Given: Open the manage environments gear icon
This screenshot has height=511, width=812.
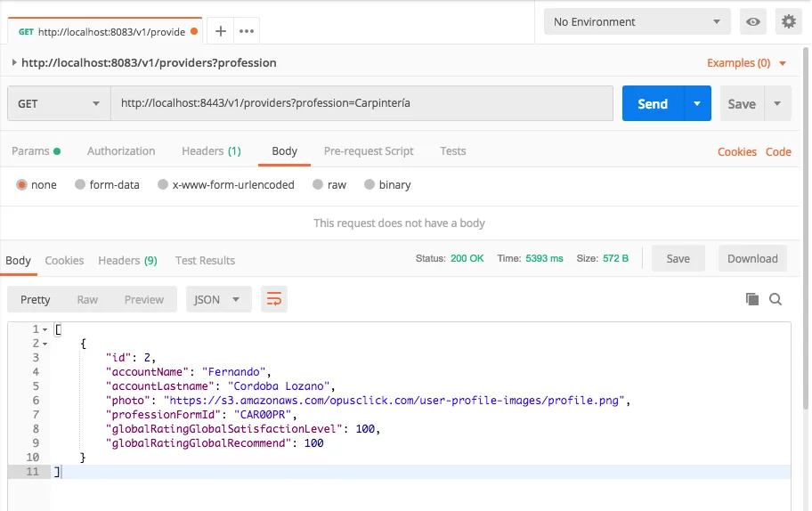Looking at the screenshot, I should (x=788, y=22).
